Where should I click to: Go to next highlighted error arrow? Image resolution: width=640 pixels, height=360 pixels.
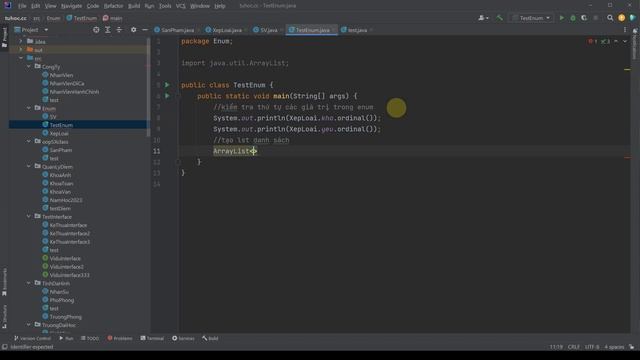click(x=624, y=42)
